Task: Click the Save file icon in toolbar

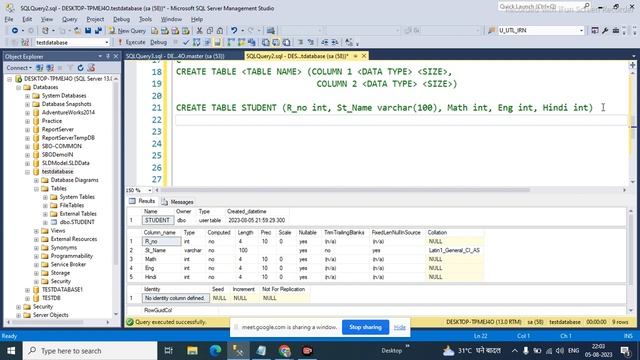Action: 88,31
